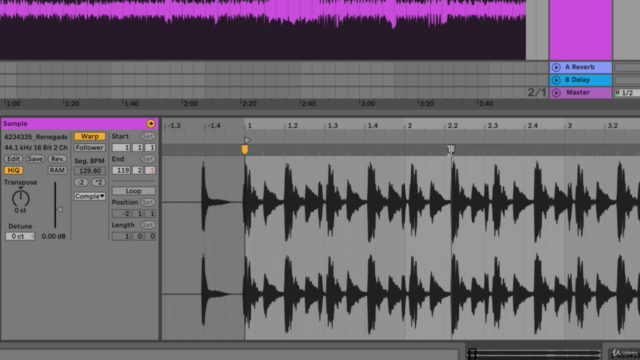Halve the tempo with the :2 button
Screen dimensions: 640x360
pyautogui.click(x=81, y=182)
